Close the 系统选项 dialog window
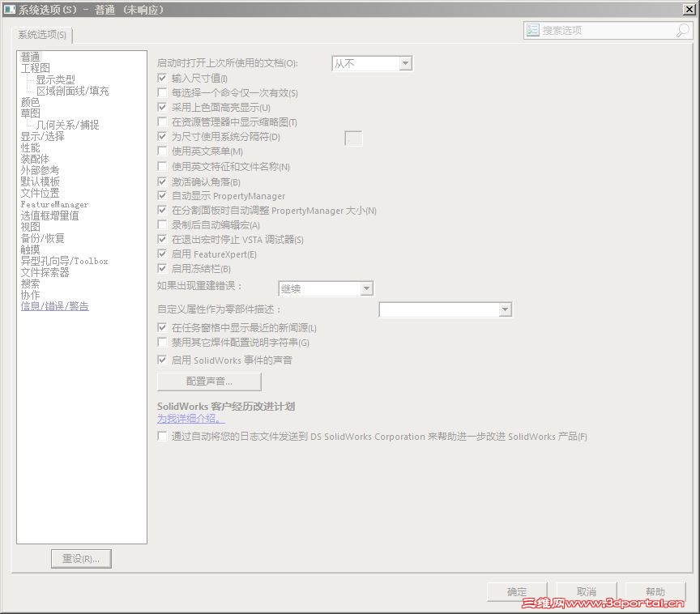700x614 pixels. pyautogui.click(x=689, y=9)
